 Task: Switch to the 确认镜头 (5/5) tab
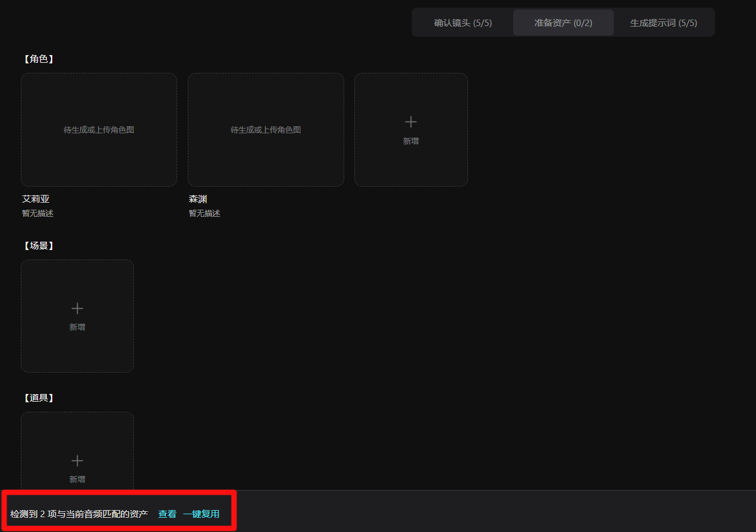(463, 23)
